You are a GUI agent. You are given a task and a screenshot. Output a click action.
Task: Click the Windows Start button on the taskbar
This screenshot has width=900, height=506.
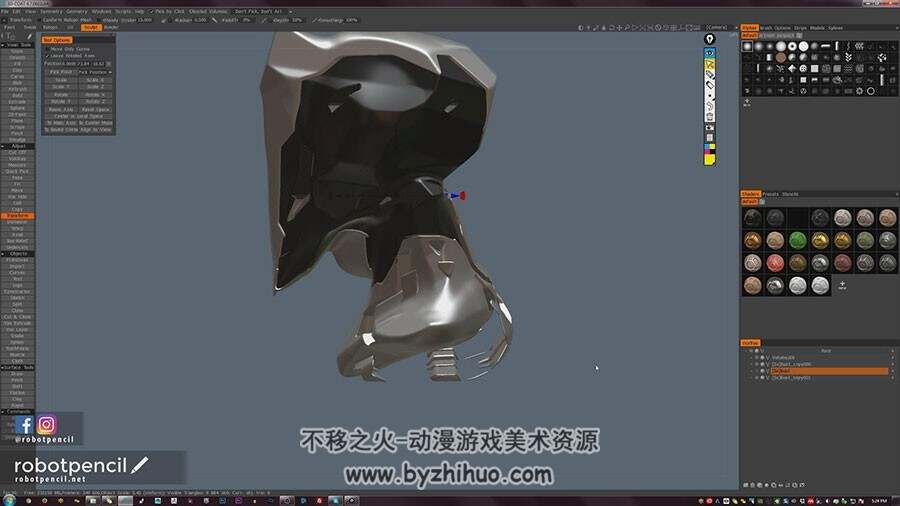point(9,501)
